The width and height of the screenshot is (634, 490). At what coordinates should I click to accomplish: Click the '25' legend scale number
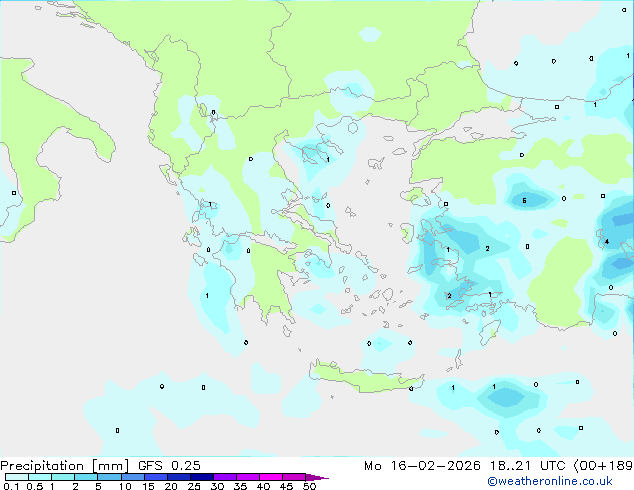pos(194,486)
